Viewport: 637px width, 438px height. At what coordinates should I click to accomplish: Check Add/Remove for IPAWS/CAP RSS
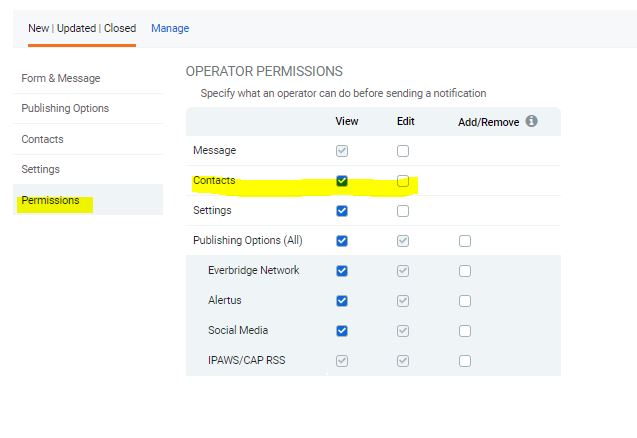(465, 361)
